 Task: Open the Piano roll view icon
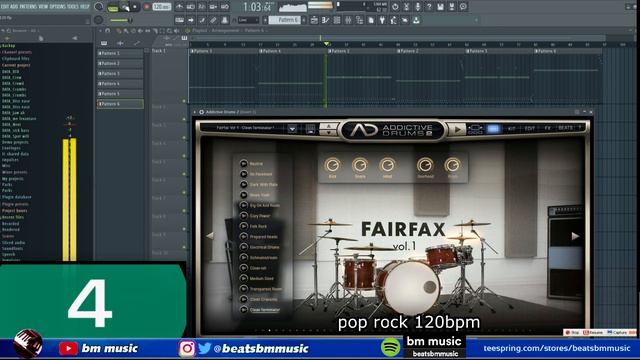(x=325, y=20)
